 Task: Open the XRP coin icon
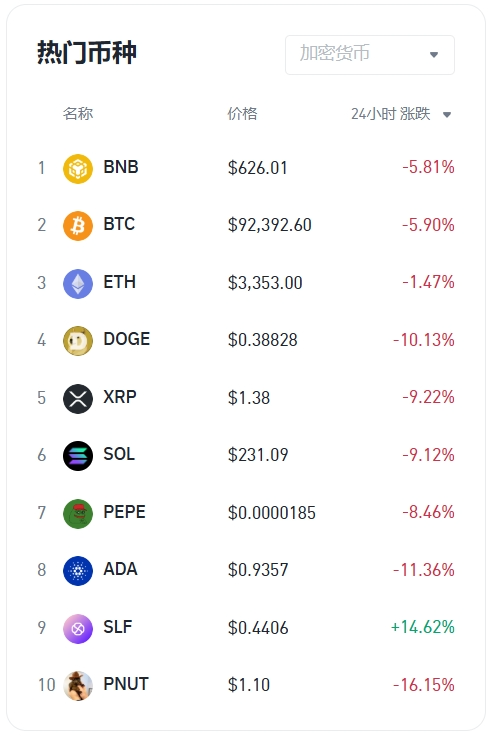tap(78, 398)
